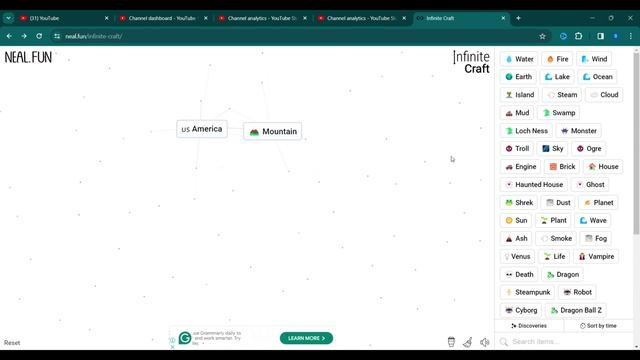Choose the Haunted House element

534,184
